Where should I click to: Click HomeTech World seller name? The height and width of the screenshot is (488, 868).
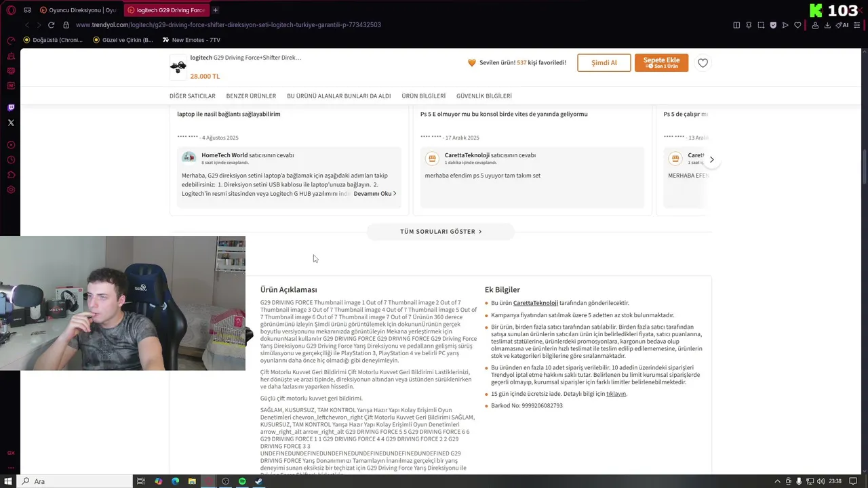point(224,155)
